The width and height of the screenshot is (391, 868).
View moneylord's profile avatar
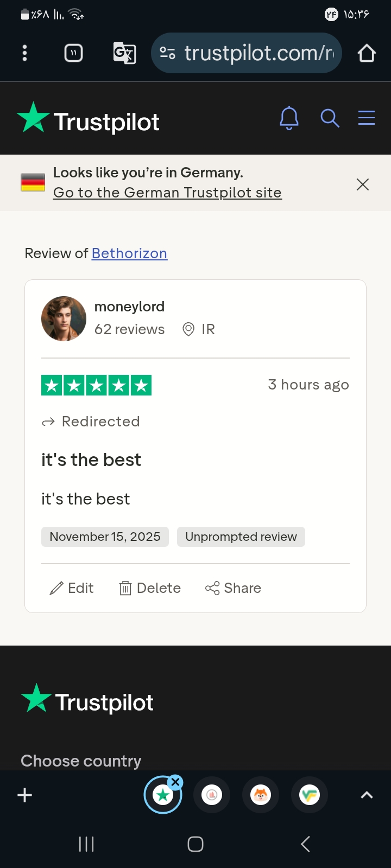click(x=64, y=318)
